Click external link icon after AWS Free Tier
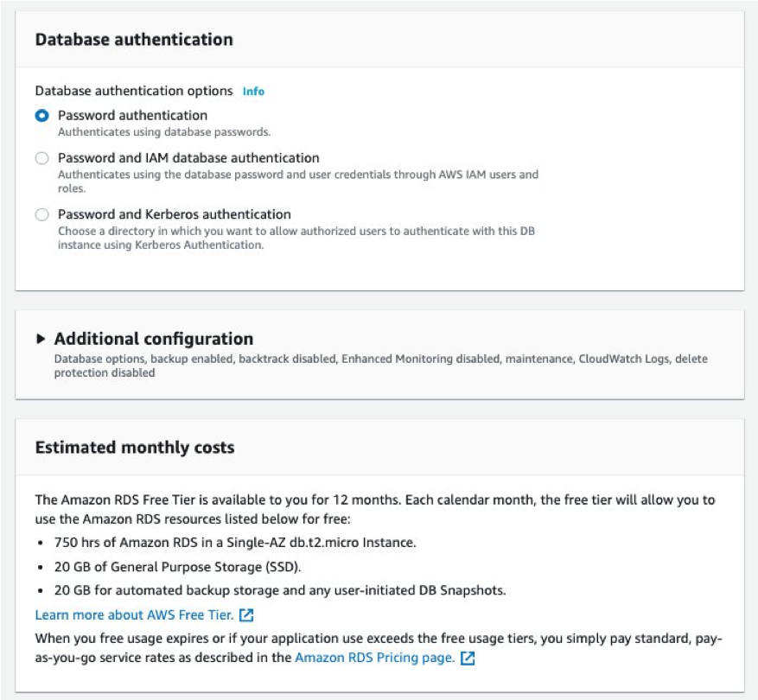The image size is (758, 700). [x=246, y=615]
